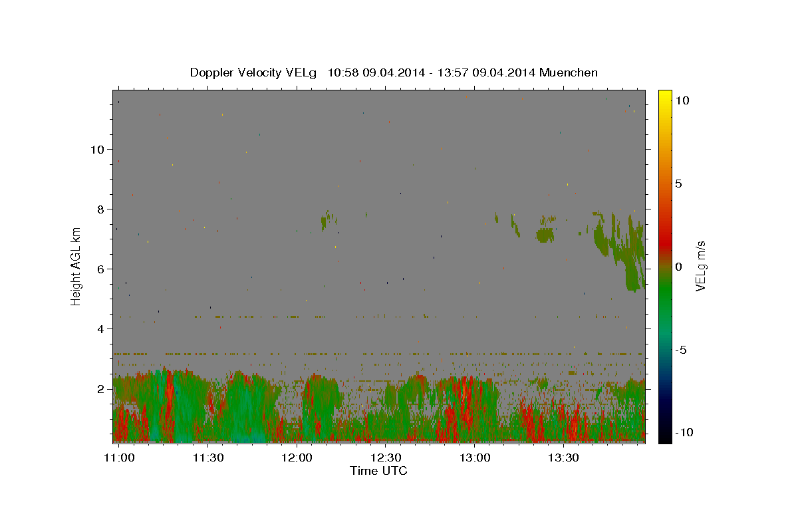Click the height tick label 8
Screen dimensions: 798x532
tap(100, 209)
